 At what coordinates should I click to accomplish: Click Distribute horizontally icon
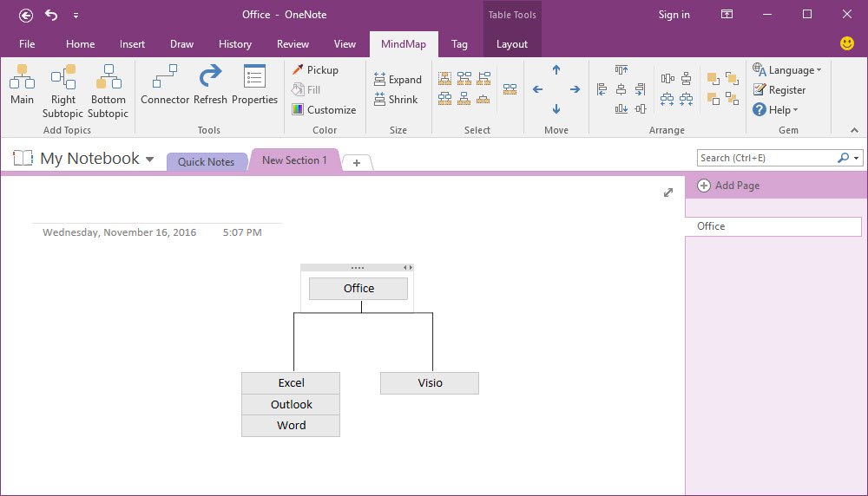pos(667,79)
